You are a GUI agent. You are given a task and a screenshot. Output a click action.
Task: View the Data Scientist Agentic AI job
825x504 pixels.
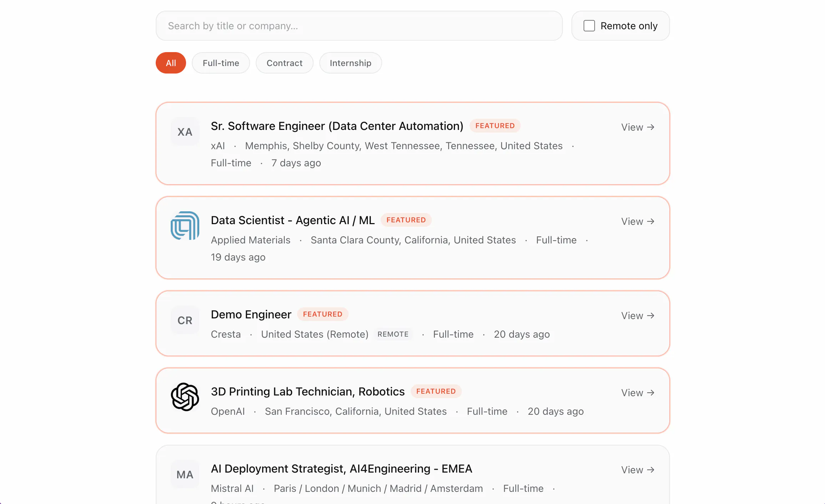[x=638, y=221]
